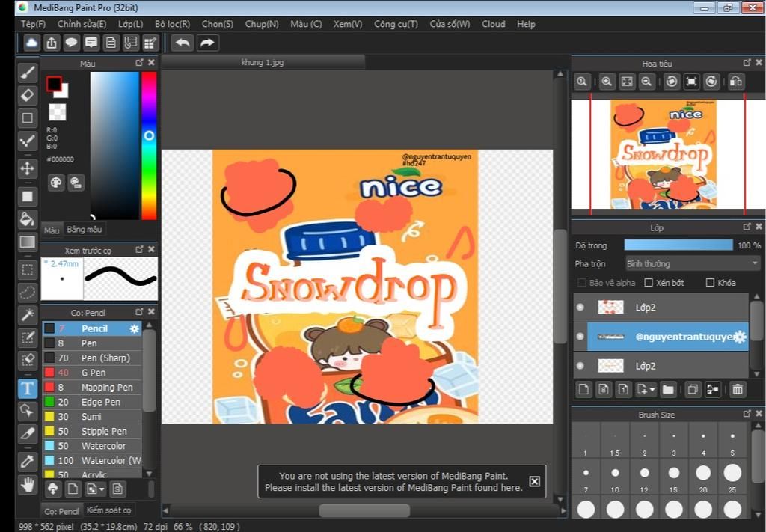Select the G Pen brush
The width and height of the screenshot is (766, 532).
(92, 373)
